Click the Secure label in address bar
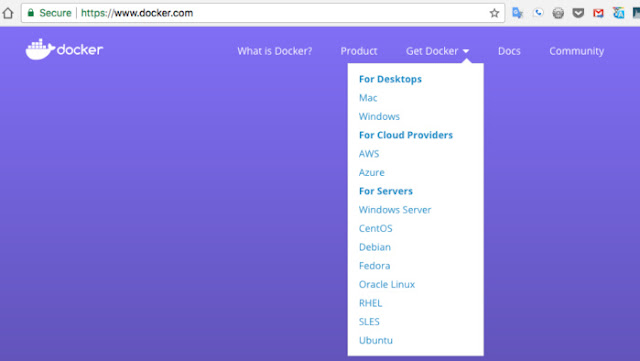 click(55, 13)
